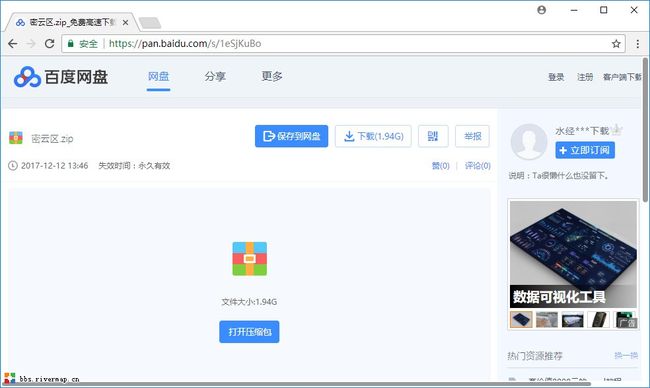650x388 pixels.
Task: Click the browser forward arrow
Action: 31,44
